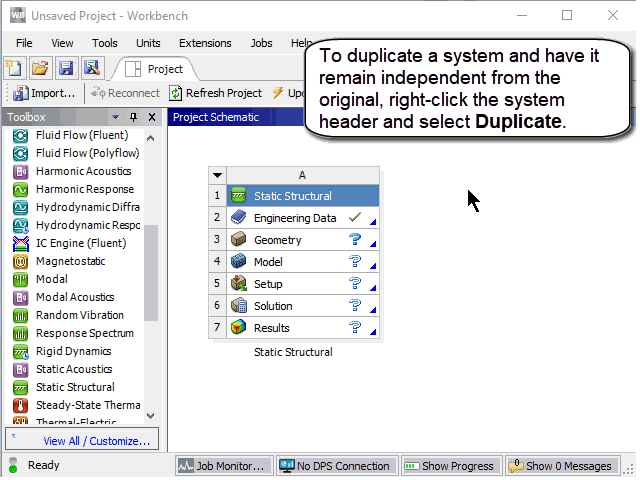
Task: Click the Save As icon
Action: point(91,68)
